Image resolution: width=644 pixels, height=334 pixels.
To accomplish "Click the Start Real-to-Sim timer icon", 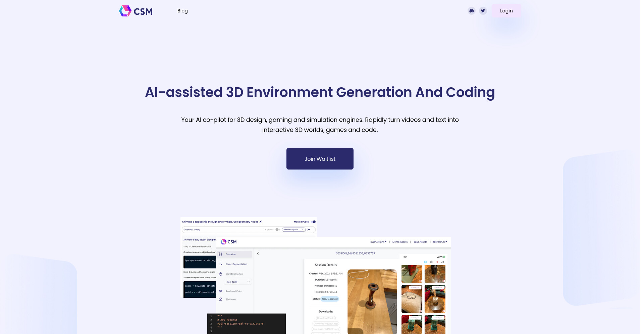I will tap(220, 274).
